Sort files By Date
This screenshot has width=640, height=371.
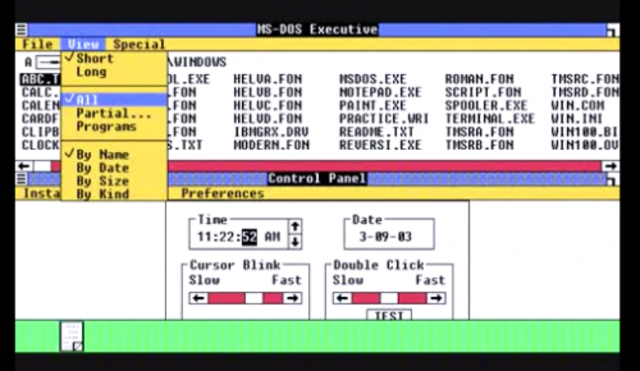[x=114, y=168]
